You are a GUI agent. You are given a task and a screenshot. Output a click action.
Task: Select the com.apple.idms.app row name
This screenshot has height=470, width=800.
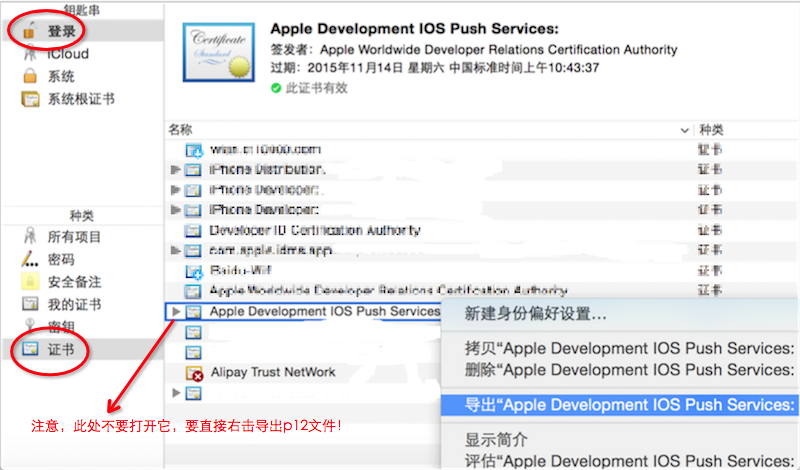click(271, 250)
